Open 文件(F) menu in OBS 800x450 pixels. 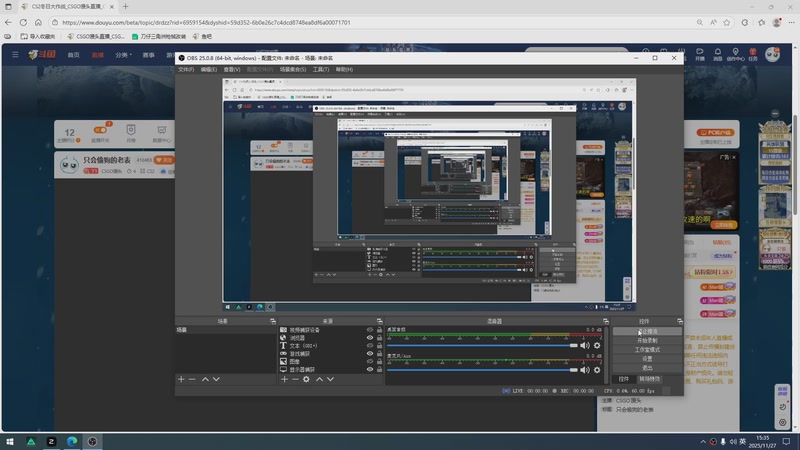click(186, 69)
